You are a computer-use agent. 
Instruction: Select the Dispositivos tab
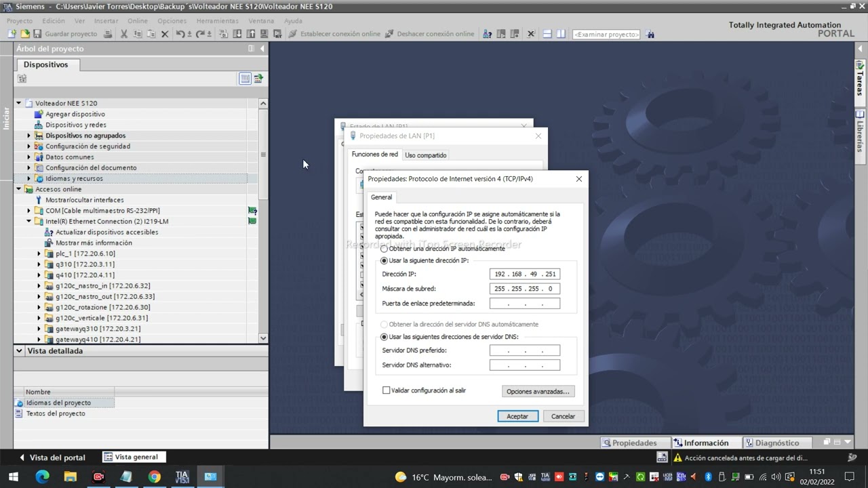(46, 64)
